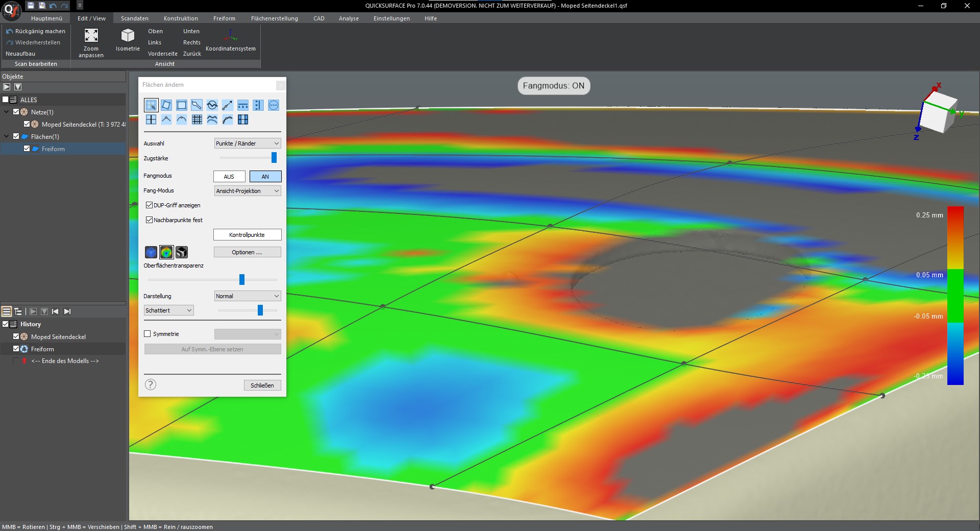
Task: Click the save icon in title bar
Action: (31, 6)
